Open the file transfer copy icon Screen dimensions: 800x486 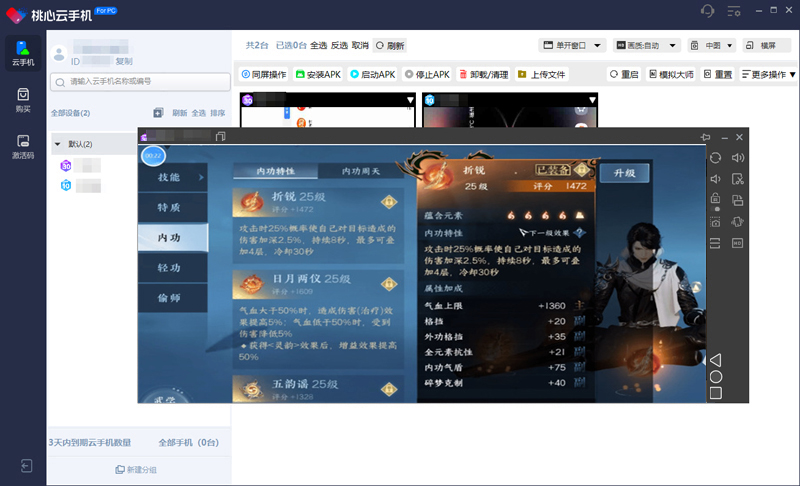(x=738, y=200)
